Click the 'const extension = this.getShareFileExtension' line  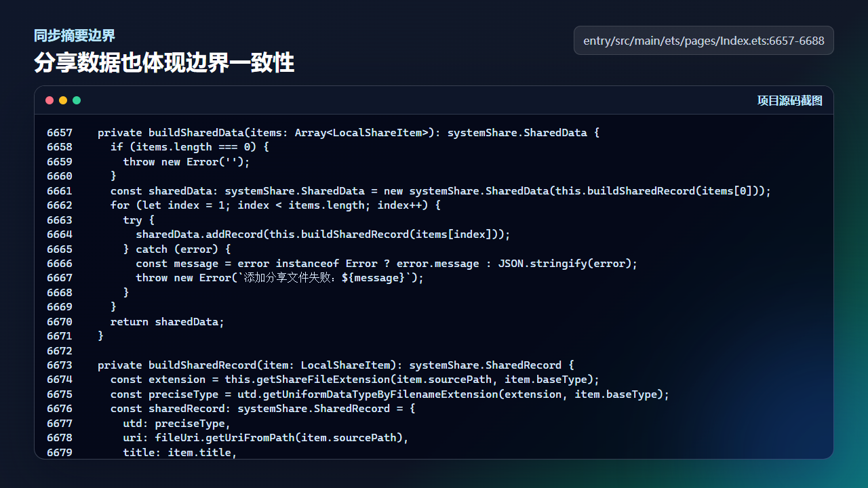[355, 380]
